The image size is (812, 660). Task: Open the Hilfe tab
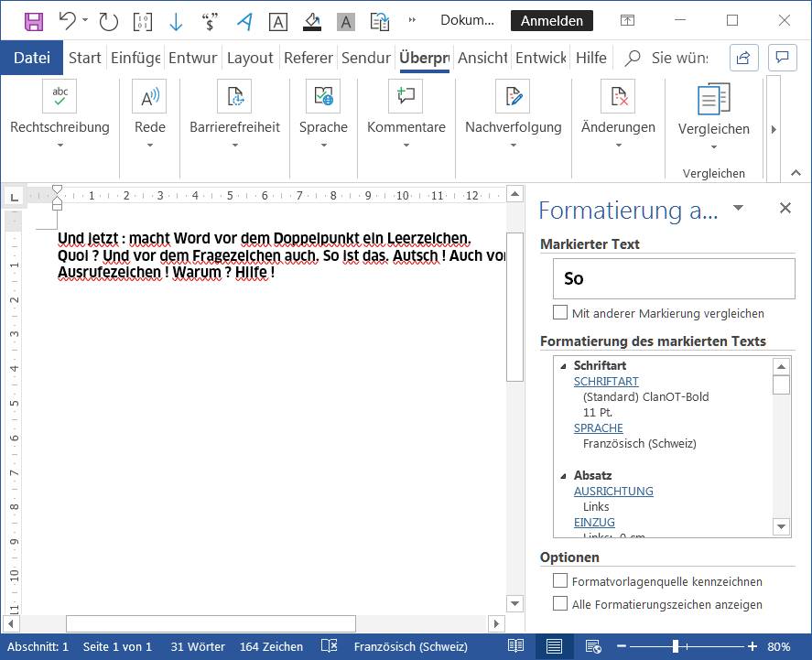[590, 58]
